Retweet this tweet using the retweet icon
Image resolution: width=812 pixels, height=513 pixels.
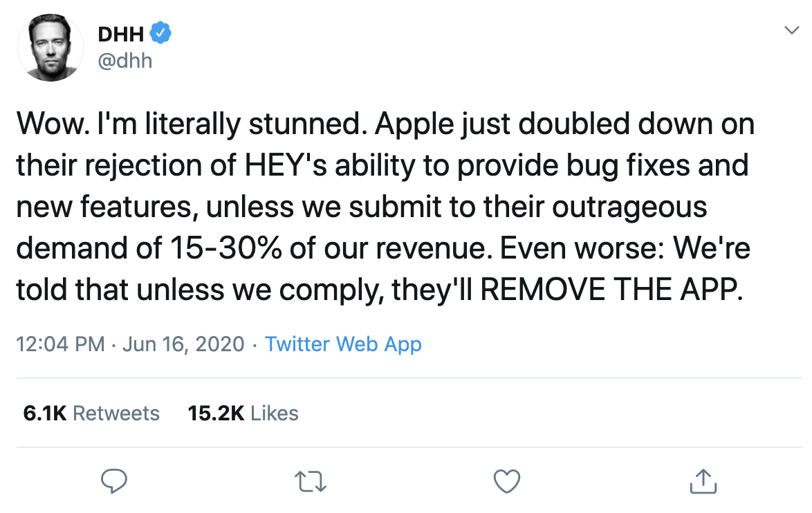pyautogui.click(x=311, y=481)
